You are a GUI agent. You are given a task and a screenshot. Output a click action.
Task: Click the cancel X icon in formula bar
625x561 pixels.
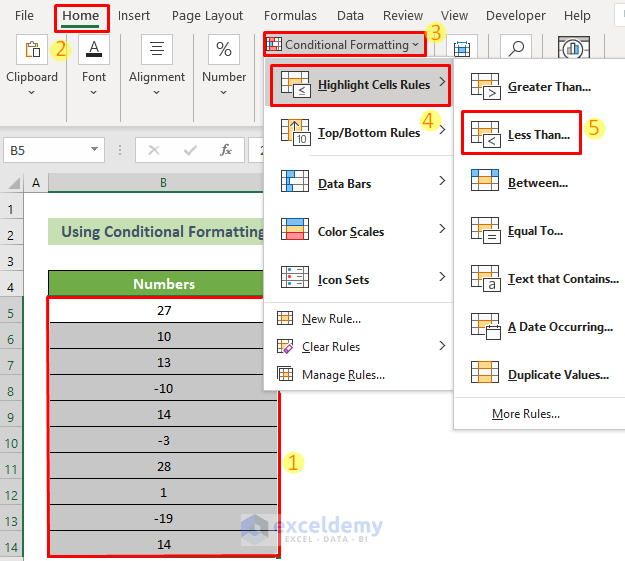tap(154, 150)
